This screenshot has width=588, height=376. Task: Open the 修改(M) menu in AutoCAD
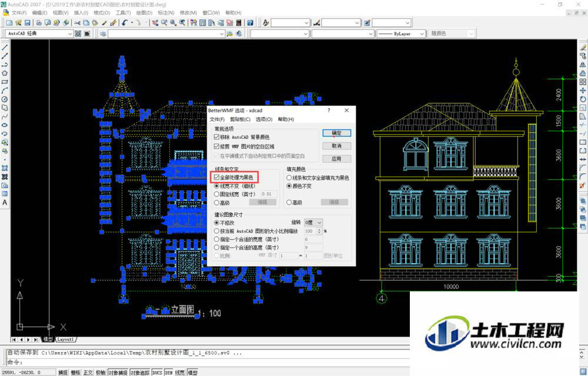pos(188,13)
